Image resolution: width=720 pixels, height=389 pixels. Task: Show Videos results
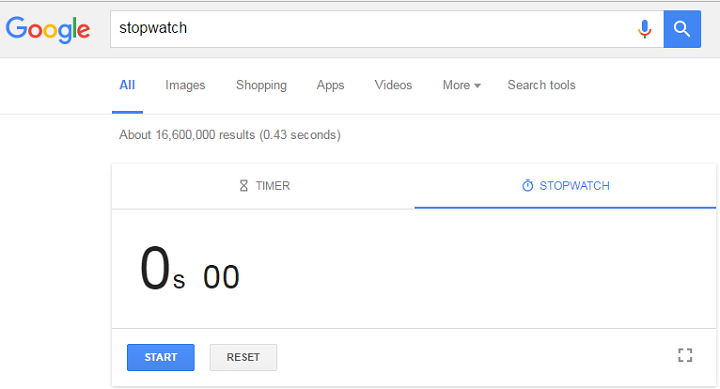pyautogui.click(x=393, y=85)
